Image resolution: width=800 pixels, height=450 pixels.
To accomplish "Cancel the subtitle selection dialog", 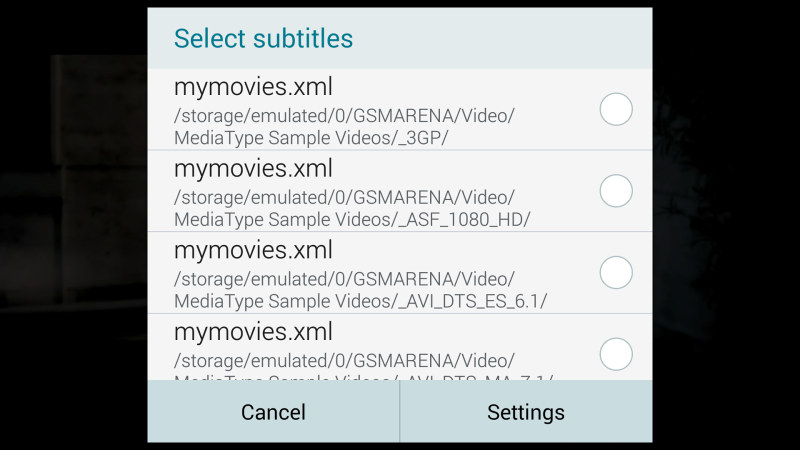I will (x=273, y=412).
